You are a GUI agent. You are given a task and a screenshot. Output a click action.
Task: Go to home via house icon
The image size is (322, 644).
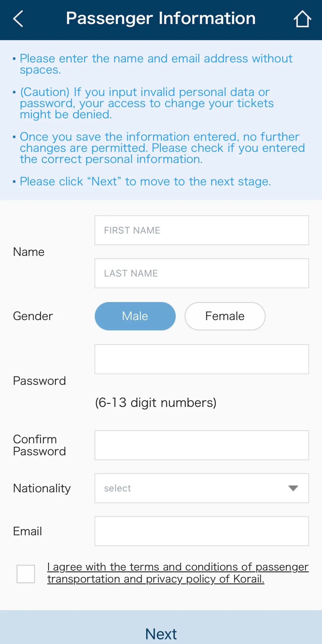302,19
